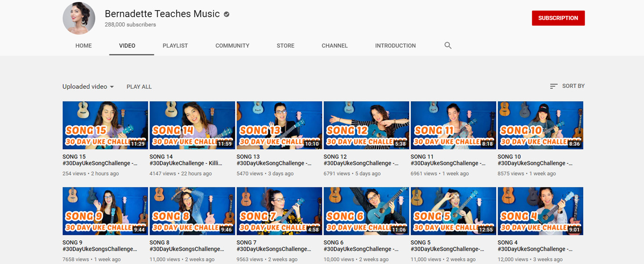Open the SONG 12 title link

coord(361,160)
